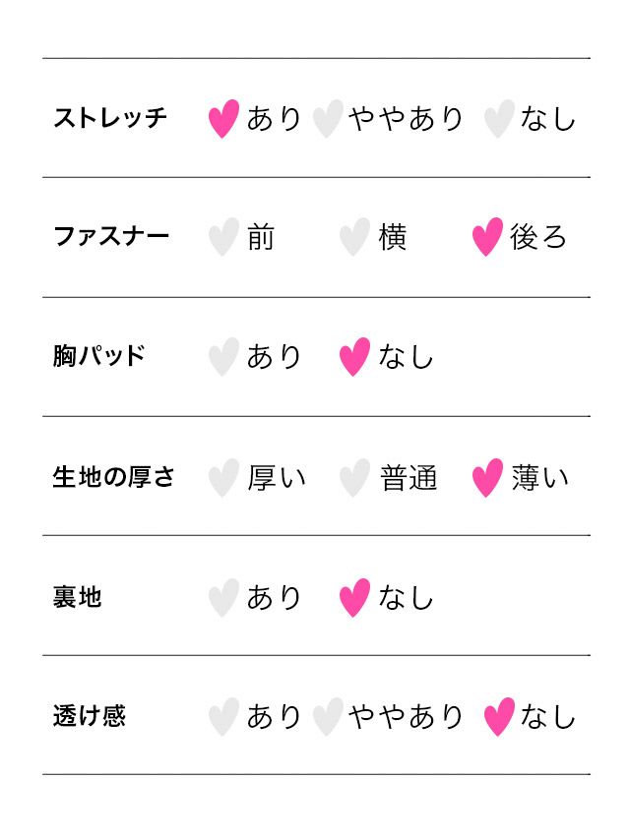The height and width of the screenshot is (840, 630).
Task: Choose the 厚い fabric thickness heart
Action: [x=224, y=478]
